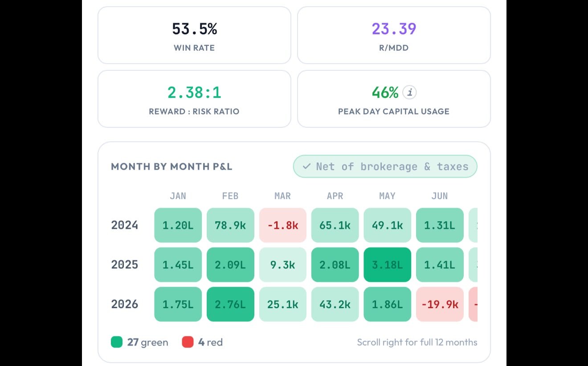Click the Scroll right for full 12 months hint
The height and width of the screenshot is (366, 588).
(x=417, y=342)
